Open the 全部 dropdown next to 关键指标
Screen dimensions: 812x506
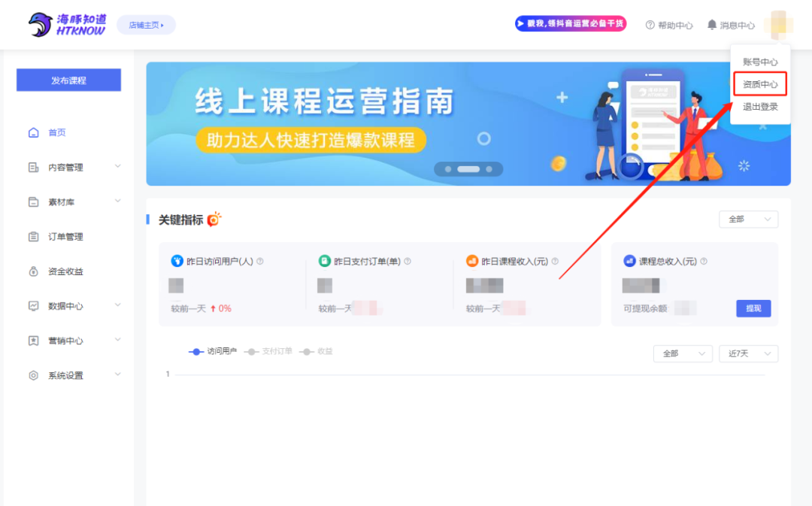click(x=748, y=219)
